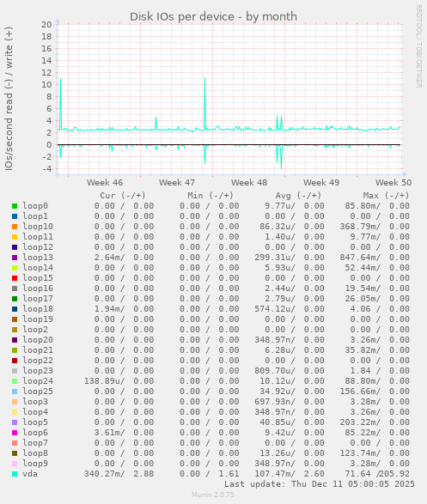Click the IOs/second y-axis label

click(x=9, y=99)
